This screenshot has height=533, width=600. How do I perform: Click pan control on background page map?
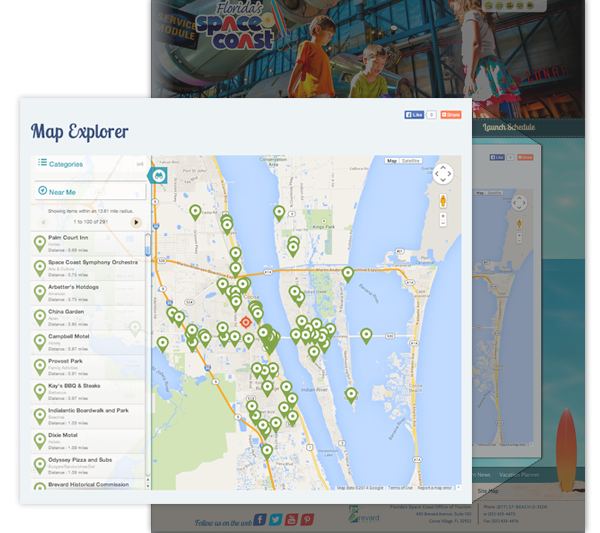pos(519,202)
